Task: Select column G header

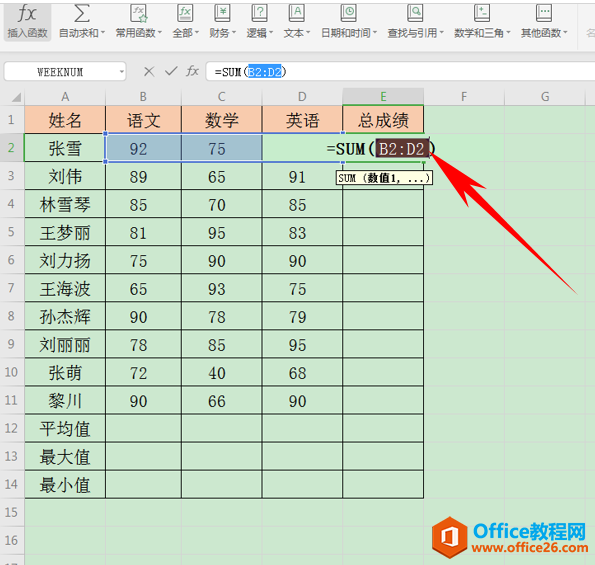Action: pos(545,97)
